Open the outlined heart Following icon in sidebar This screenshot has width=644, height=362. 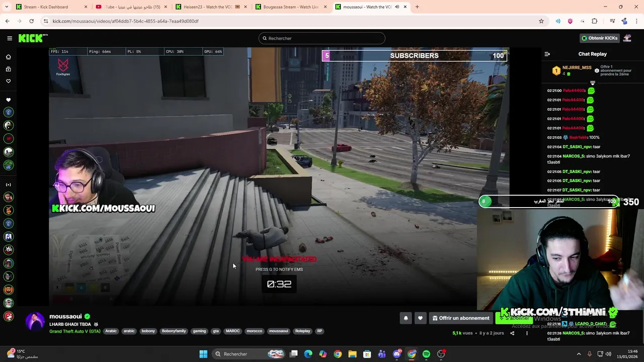coord(9,81)
